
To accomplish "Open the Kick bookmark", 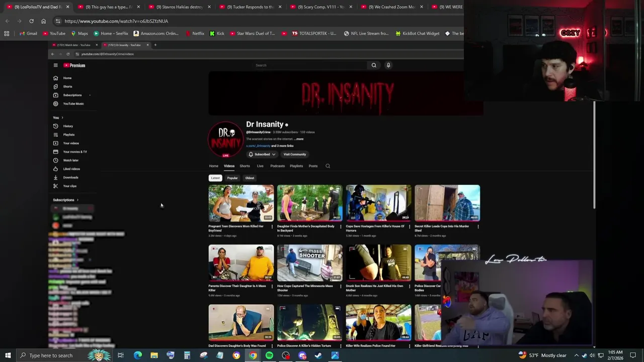I will 217,34.
